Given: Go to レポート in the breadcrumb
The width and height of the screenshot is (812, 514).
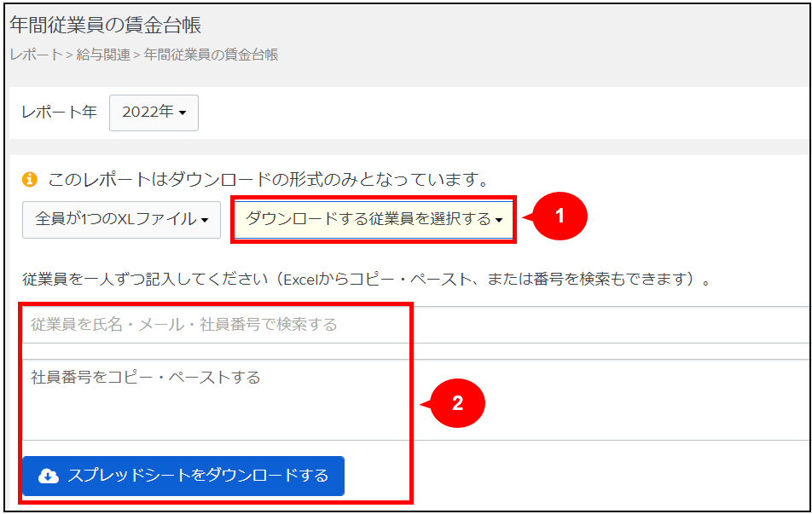Looking at the screenshot, I should [36, 55].
